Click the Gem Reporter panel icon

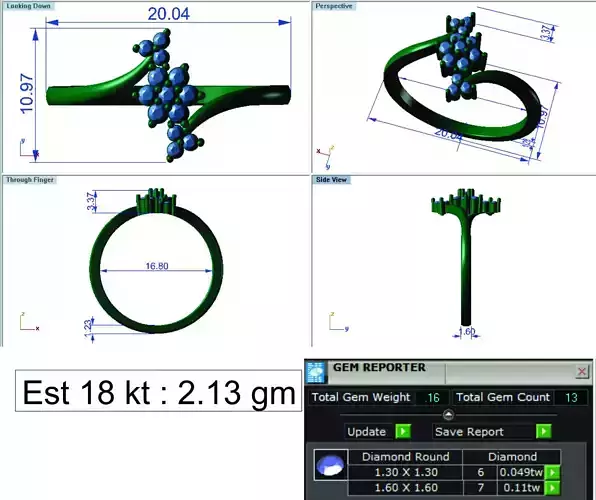point(316,372)
